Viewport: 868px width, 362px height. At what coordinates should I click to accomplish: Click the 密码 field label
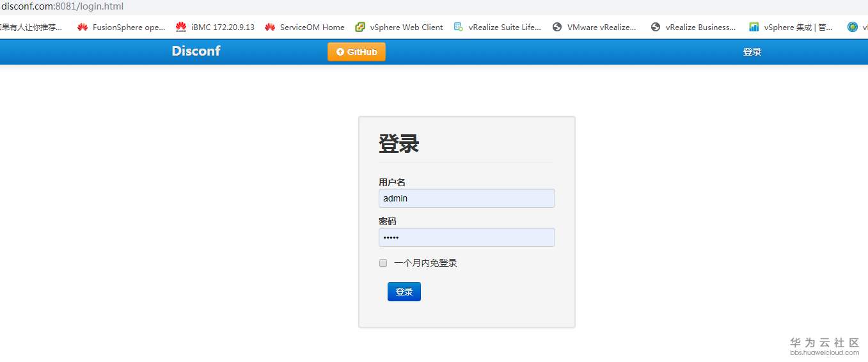click(388, 221)
